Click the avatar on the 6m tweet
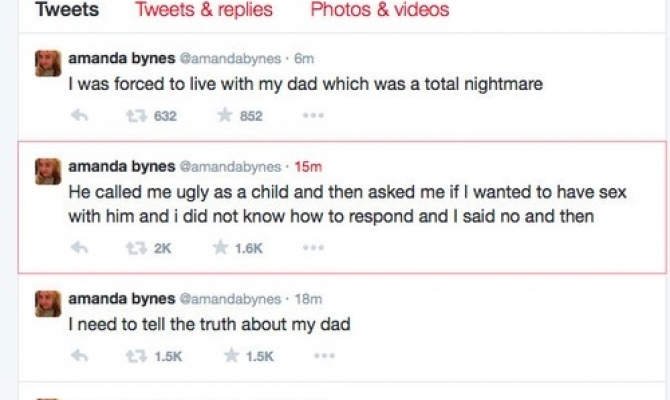 point(47,65)
